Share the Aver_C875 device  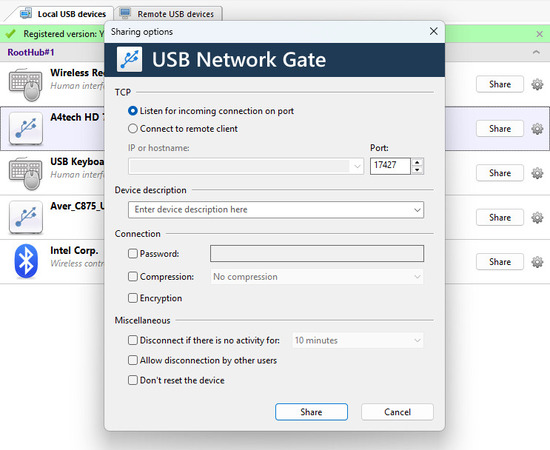[x=500, y=217]
